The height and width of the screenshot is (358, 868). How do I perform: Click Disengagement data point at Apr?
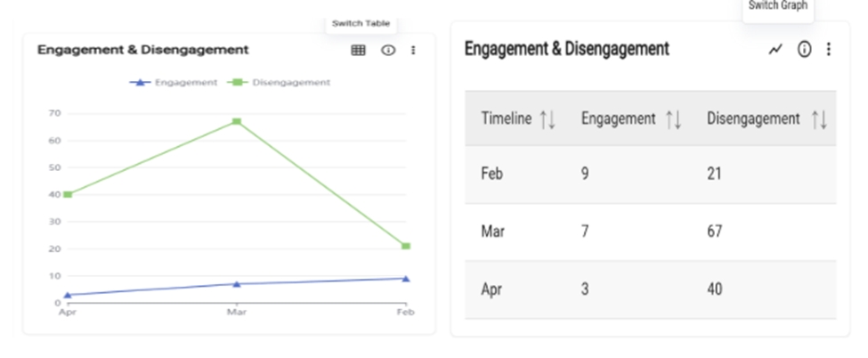[68, 194]
